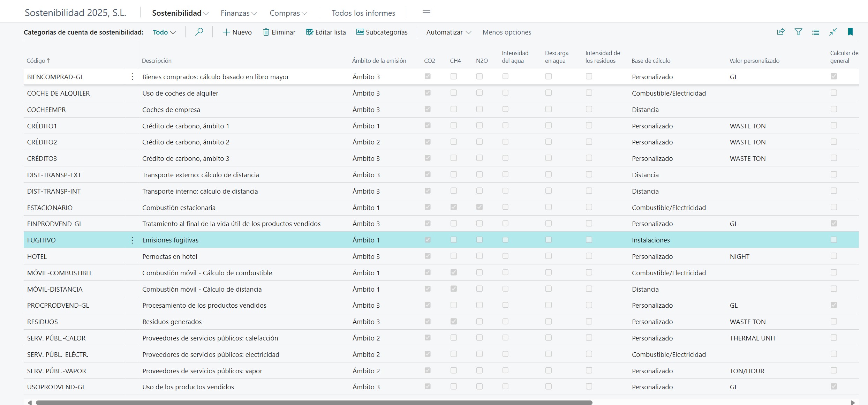Select the SERV. PÚBL.-ELÉCTR. code cell
Viewport: 868px width, 405px height.
58,354
